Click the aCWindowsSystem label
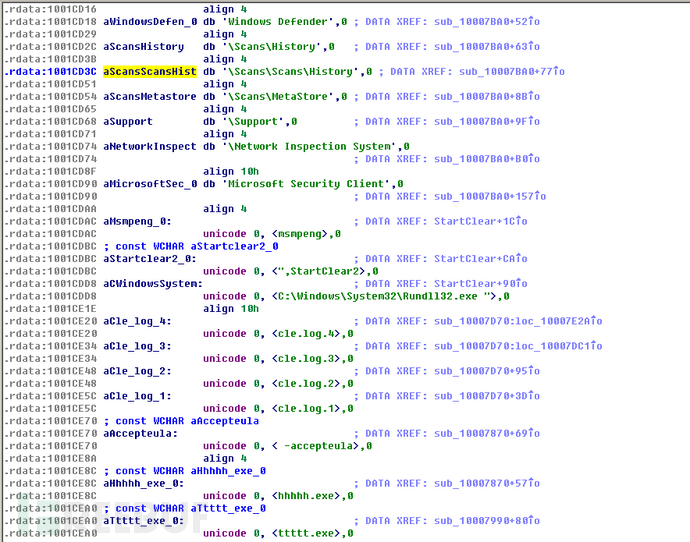 point(153,284)
